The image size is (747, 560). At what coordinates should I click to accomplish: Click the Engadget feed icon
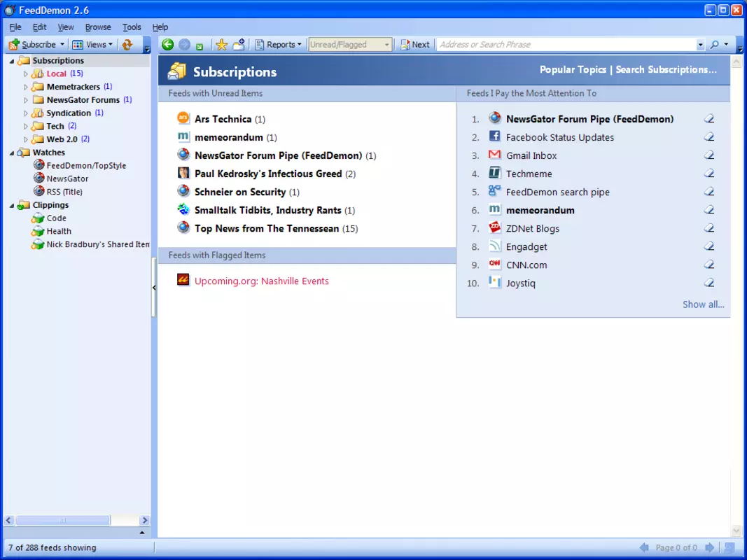(494, 246)
